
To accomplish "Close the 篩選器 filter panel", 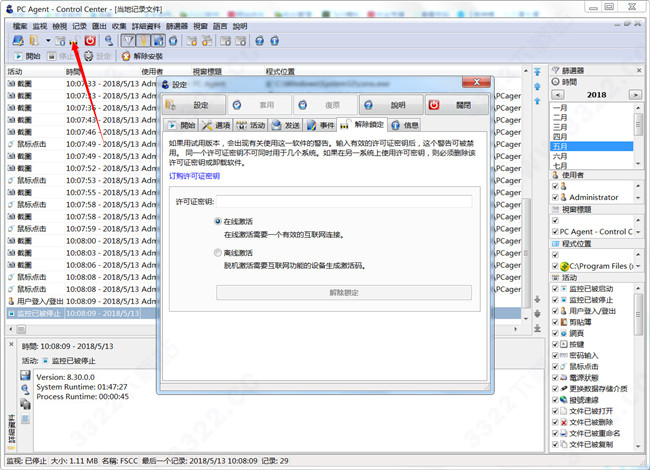I will 639,70.
